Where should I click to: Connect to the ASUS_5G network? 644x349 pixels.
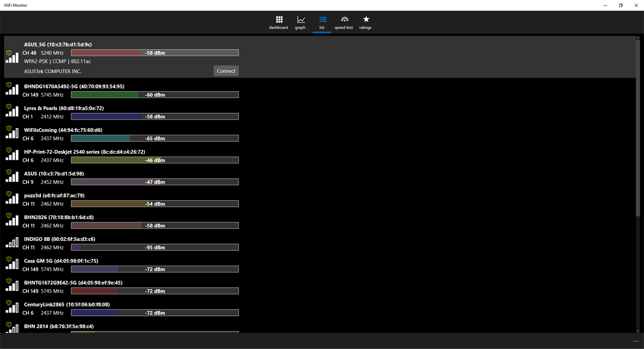pos(226,70)
